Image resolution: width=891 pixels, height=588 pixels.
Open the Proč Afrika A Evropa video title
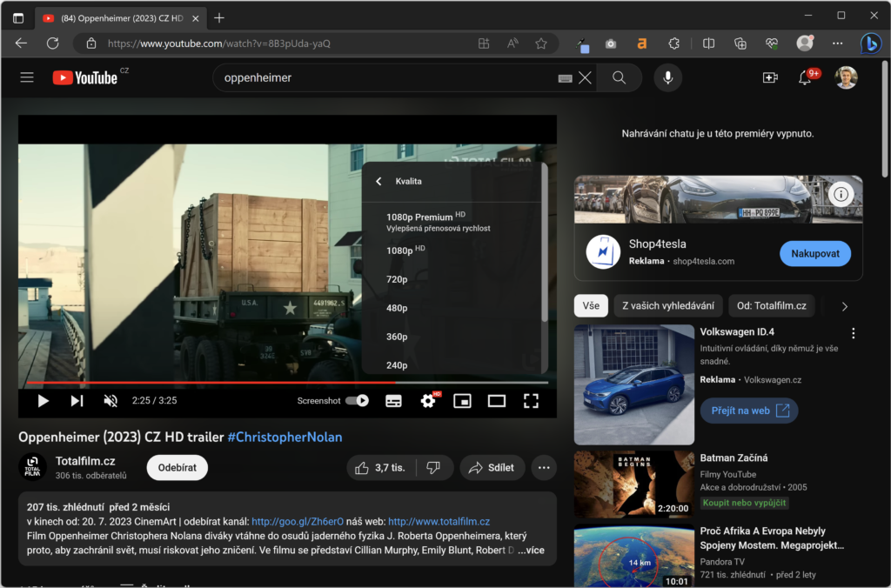[x=771, y=538]
